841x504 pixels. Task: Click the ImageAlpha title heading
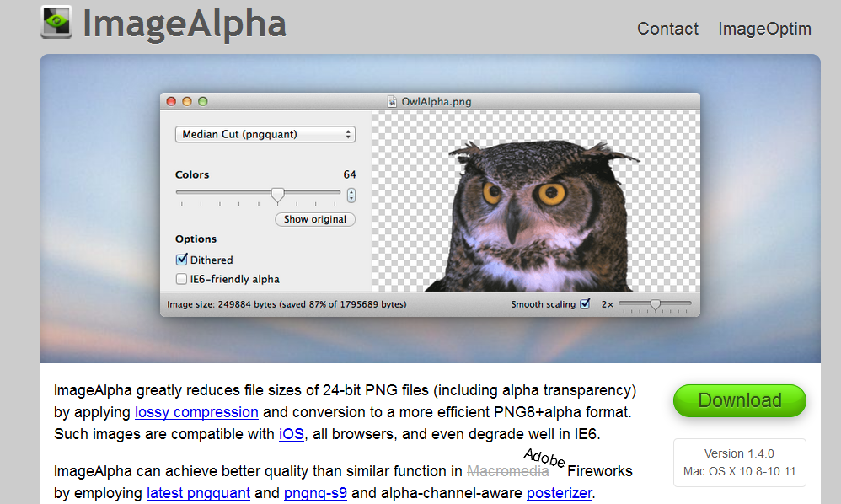tap(185, 24)
